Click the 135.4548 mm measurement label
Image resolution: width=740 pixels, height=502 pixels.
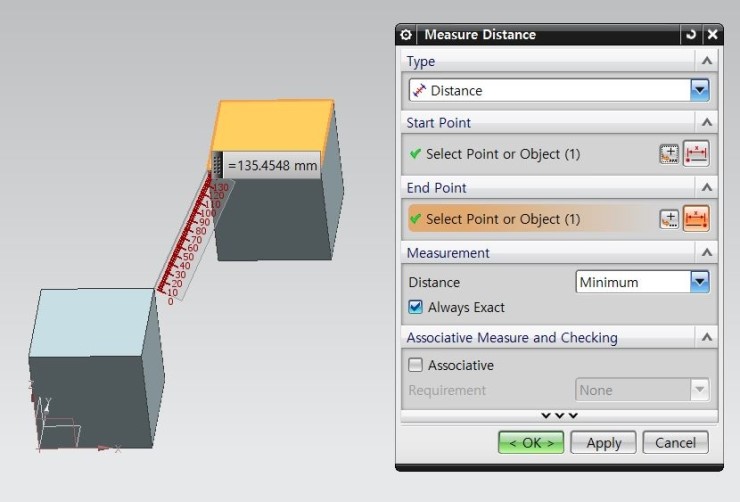click(272, 165)
